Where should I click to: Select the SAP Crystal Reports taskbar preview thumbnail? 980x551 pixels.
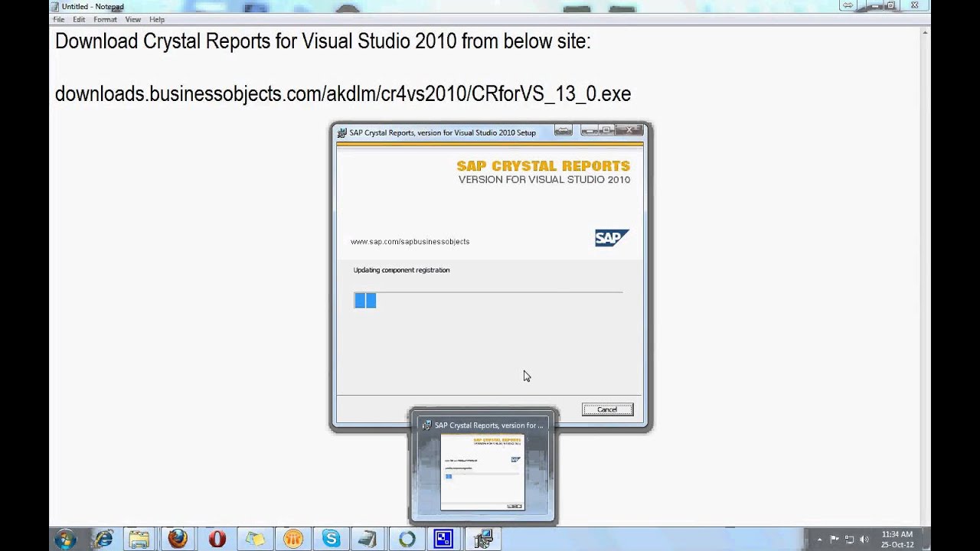482,472
